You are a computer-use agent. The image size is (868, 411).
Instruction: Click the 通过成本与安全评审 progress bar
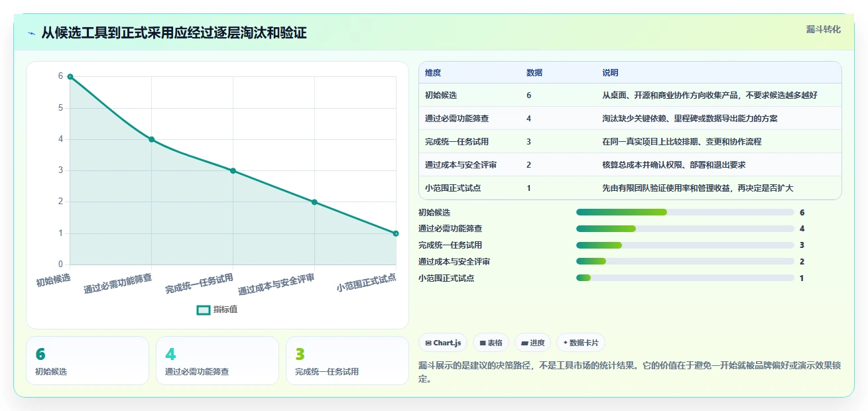685,262
